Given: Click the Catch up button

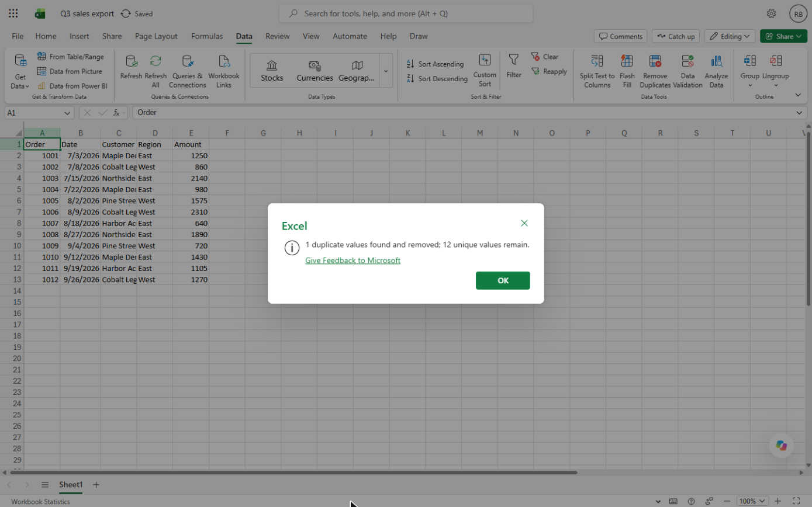Looking at the screenshot, I should pyautogui.click(x=675, y=36).
